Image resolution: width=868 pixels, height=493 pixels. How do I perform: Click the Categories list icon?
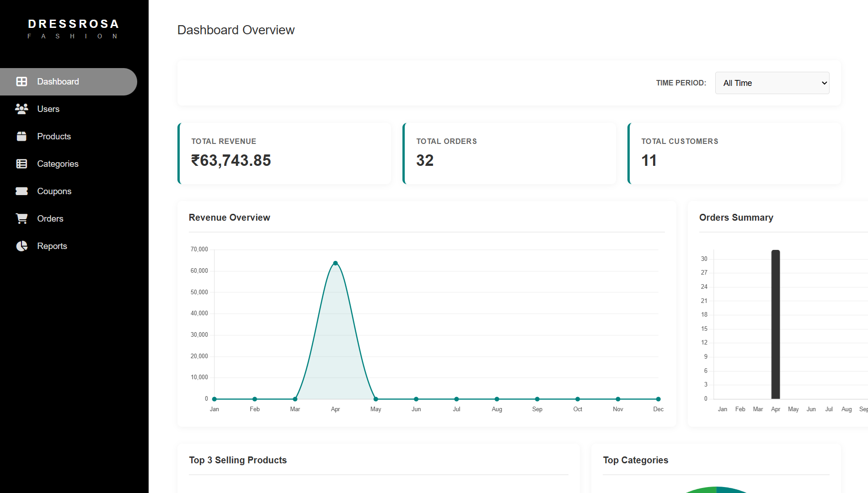[x=21, y=164]
